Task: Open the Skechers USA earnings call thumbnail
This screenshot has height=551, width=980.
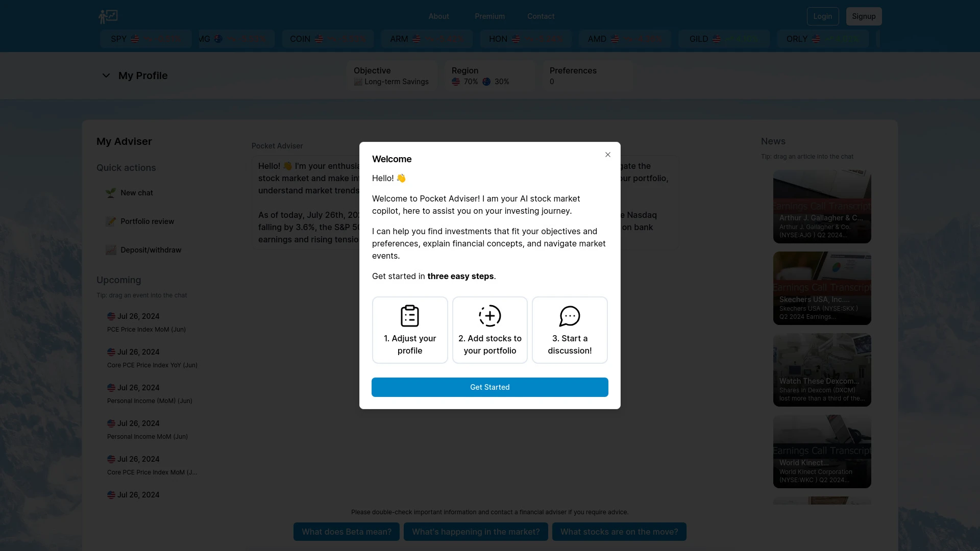Action: tap(822, 287)
